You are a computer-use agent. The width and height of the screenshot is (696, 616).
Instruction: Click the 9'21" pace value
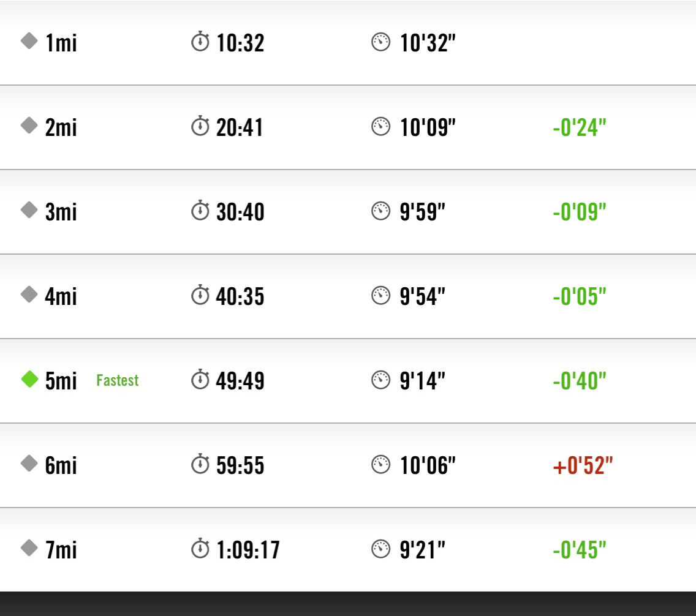pyautogui.click(x=422, y=550)
